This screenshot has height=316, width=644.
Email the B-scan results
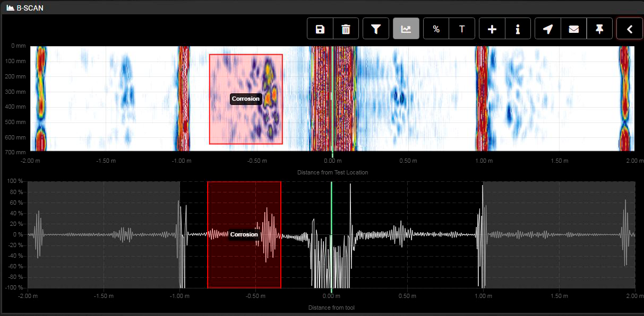(x=574, y=28)
